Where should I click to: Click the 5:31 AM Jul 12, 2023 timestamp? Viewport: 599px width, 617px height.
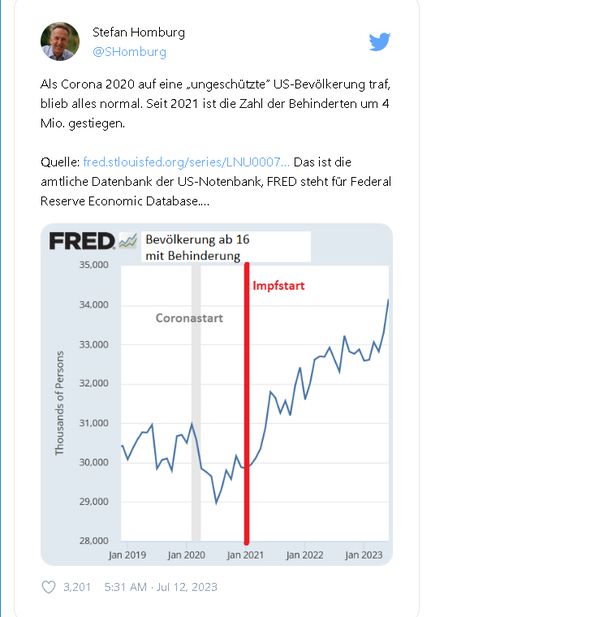coord(161,587)
